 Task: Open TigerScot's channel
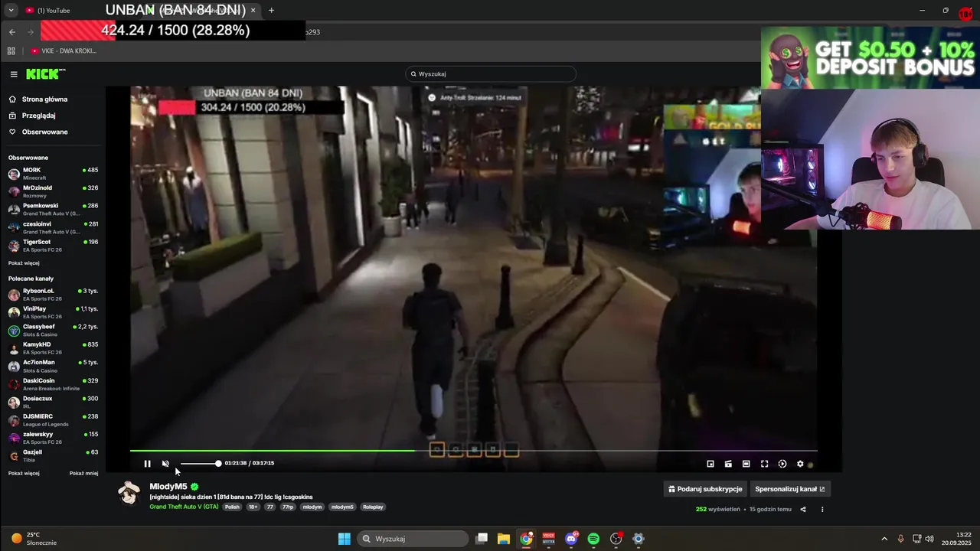coord(53,246)
